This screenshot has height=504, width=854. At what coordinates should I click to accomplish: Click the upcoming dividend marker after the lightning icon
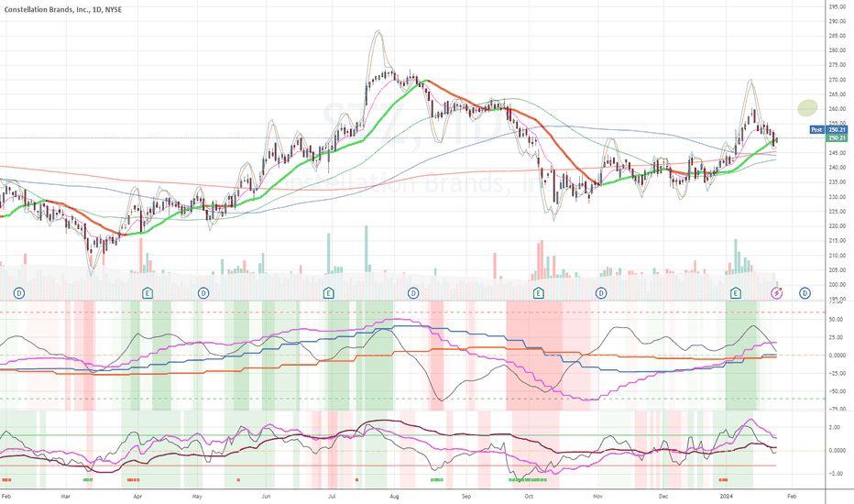805,293
